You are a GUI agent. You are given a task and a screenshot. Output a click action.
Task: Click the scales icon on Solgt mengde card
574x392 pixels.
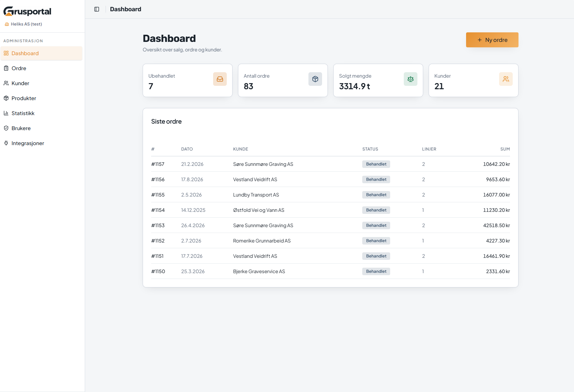point(411,79)
